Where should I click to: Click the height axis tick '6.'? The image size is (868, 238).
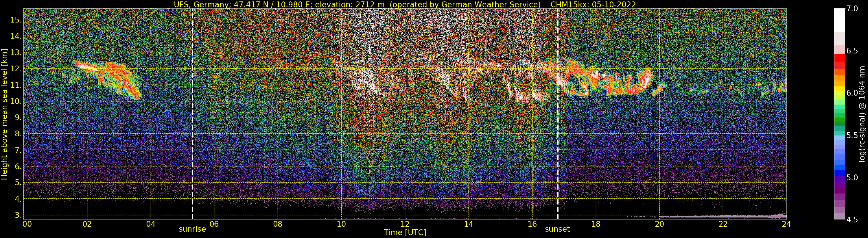pyautogui.click(x=18, y=166)
